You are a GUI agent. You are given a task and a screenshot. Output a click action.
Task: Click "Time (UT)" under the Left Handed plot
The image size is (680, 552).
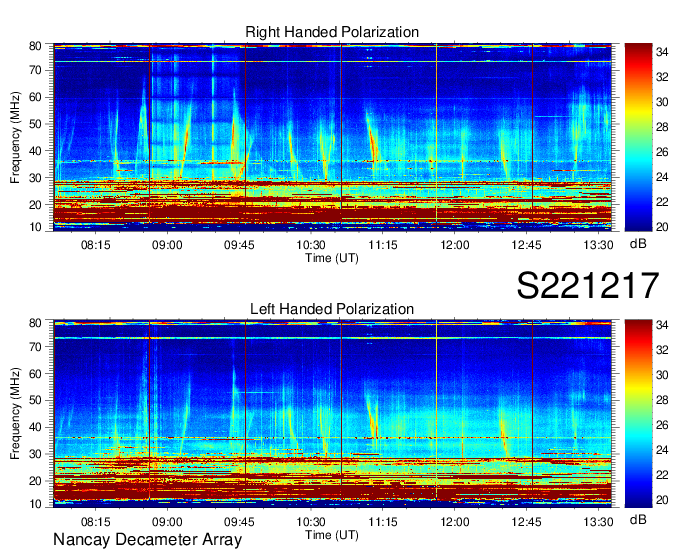pos(332,535)
